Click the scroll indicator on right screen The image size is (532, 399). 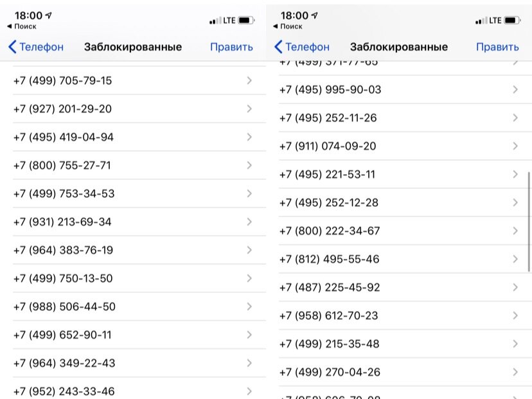coord(529,222)
